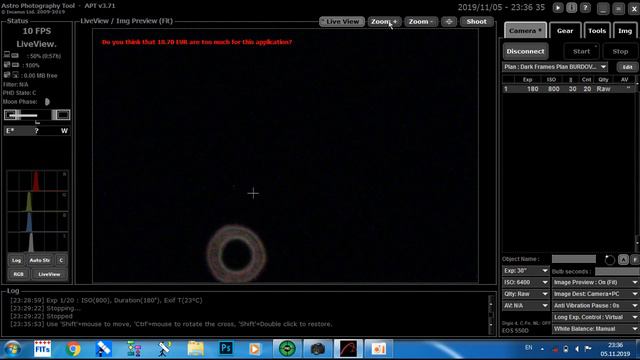Image resolution: width=640 pixels, height=360 pixels.
Task: Click the focus slider bar in Status
Action: [x=37, y=115]
